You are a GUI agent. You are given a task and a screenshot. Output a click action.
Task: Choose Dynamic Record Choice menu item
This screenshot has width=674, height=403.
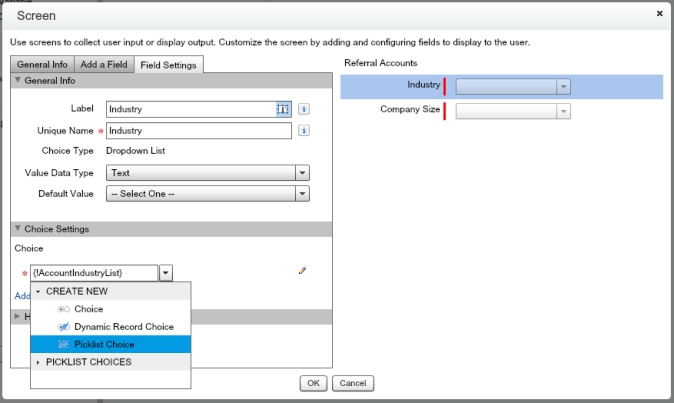110,327
